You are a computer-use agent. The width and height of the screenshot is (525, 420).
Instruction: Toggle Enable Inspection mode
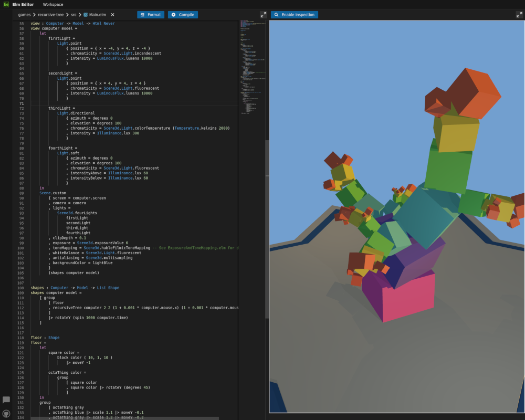click(x=294, y=15)
